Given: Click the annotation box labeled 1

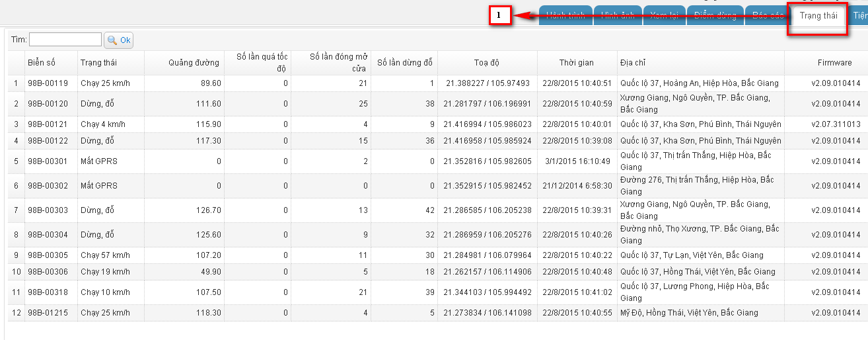Looking at the screenshot, I should point(500,15).
